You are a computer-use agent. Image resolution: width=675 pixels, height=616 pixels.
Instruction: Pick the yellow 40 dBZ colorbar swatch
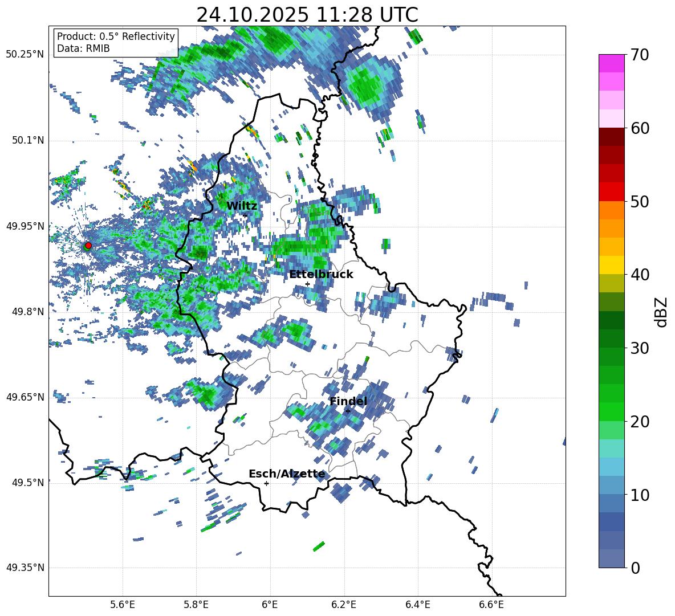pos(612,265)
